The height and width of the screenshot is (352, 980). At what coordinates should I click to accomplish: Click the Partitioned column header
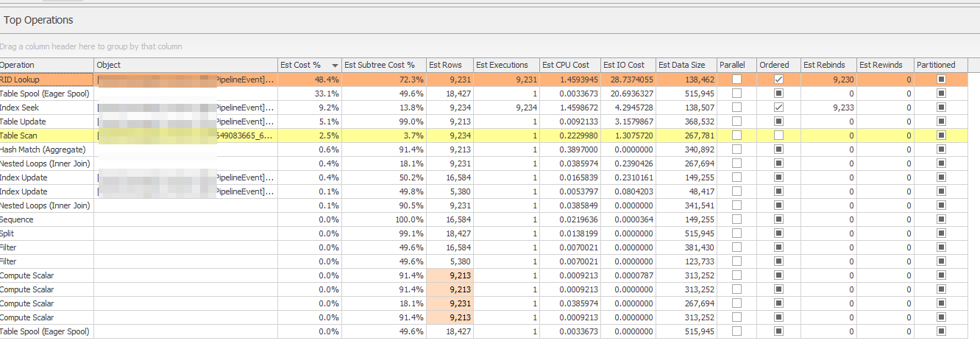[x=941, y=65]
